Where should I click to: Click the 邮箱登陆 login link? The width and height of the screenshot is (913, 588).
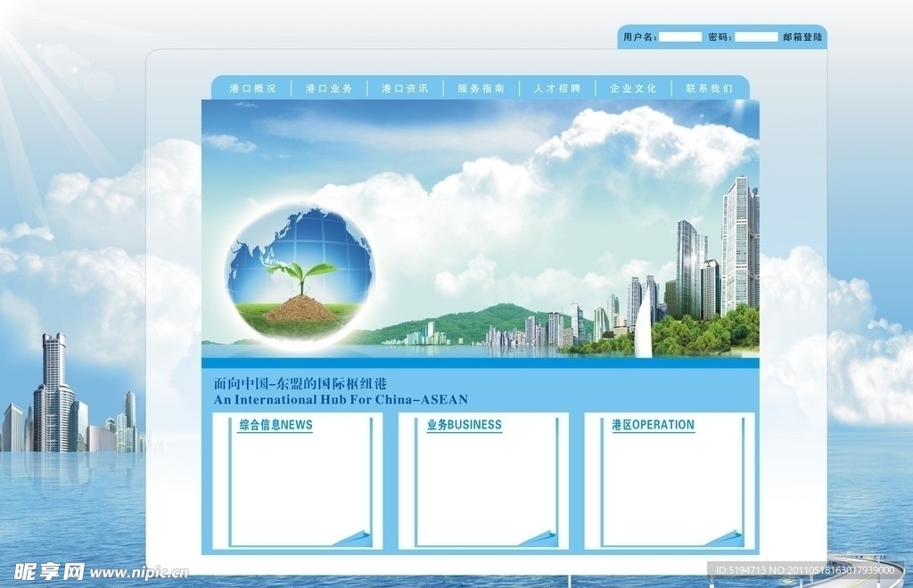[802, 37]
